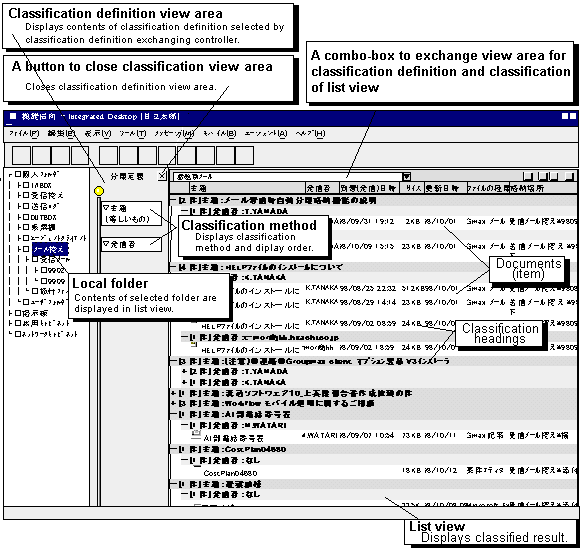582x550 pixels.
Task: Select the 9902 subfolder
Action: point(56,270)
